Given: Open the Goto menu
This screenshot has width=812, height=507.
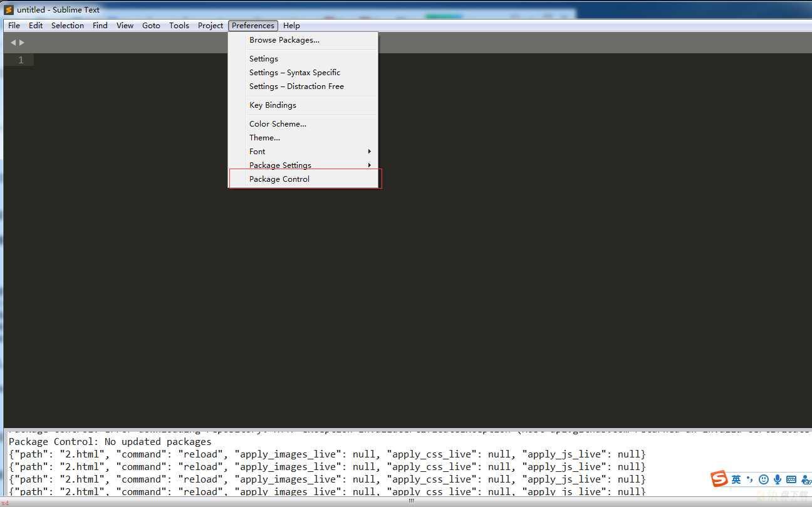Looking at the screenshot, I should pyautogui.click(x=151, y=26).
